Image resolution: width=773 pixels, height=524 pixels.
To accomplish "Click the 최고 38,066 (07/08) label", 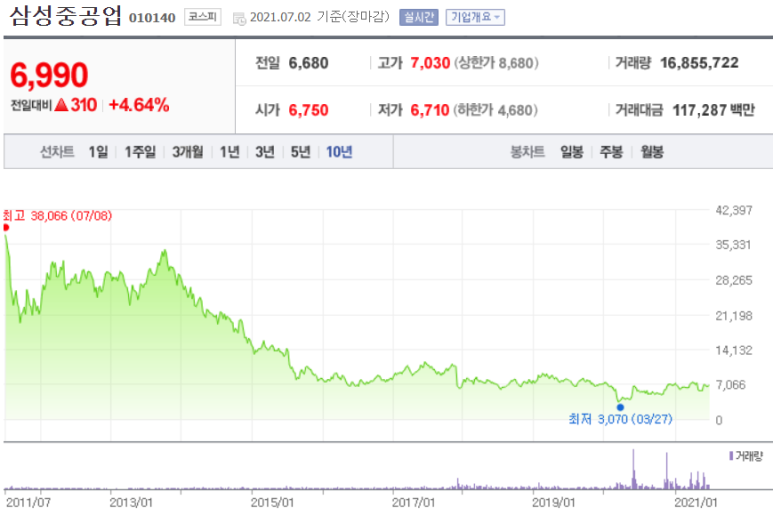I will pyautogui.click(x=57, y=216).
